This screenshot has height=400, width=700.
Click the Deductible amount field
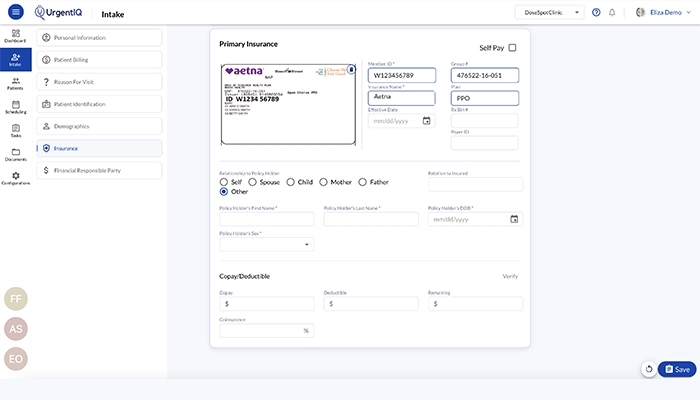pos(371,304)
